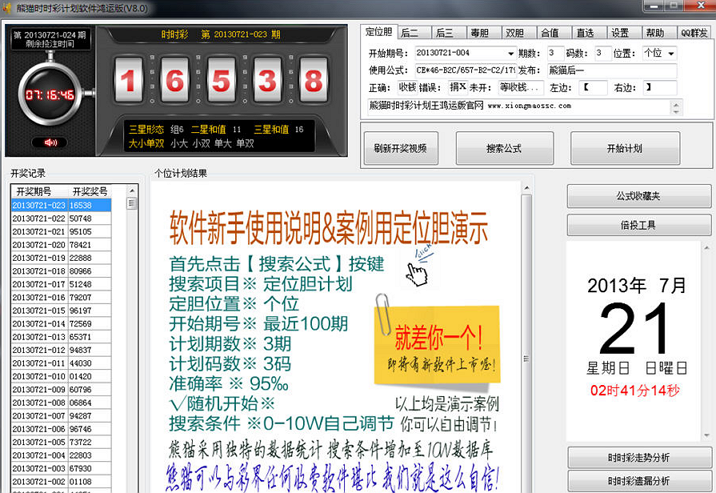The image size is (716, 493).
Task: Click the plan result panel scroll-up arrow
Action: click(526, 189)
